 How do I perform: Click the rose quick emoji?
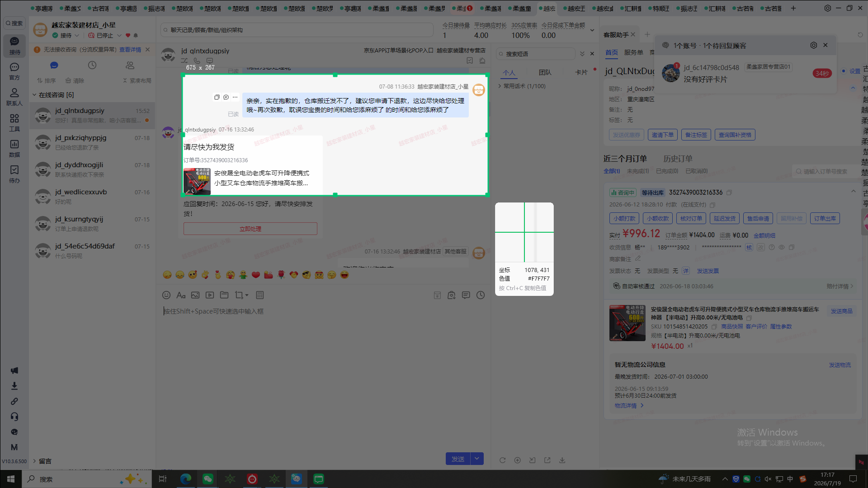[x=281, y=275]
